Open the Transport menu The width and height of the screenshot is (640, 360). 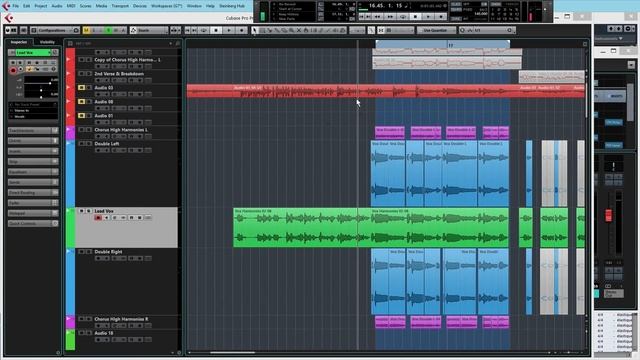click(x=120, y=6)
